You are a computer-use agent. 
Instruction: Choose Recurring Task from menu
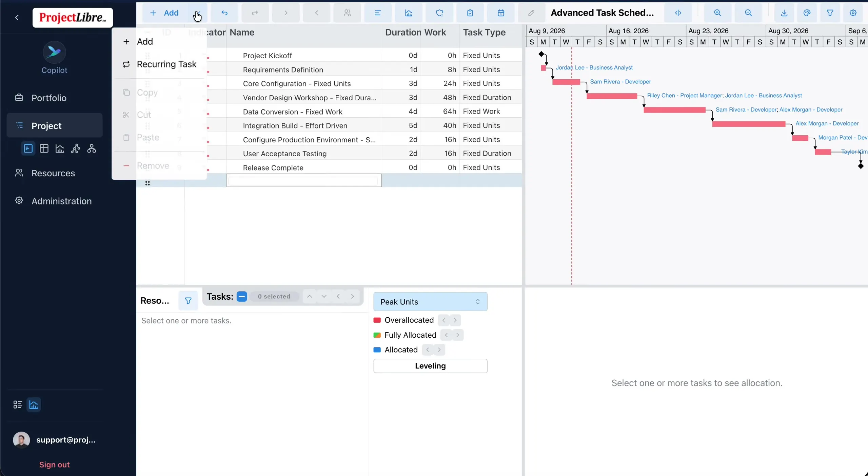point(159,64)
